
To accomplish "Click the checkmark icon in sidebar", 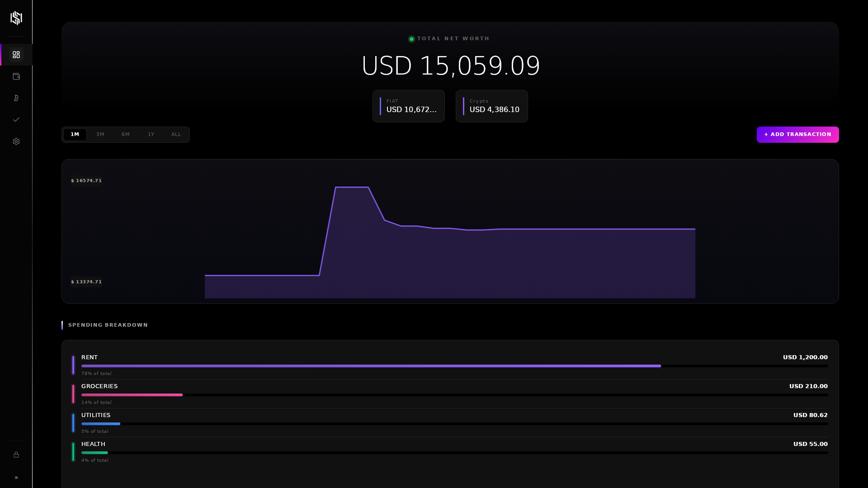I will (x=16, y=120).
